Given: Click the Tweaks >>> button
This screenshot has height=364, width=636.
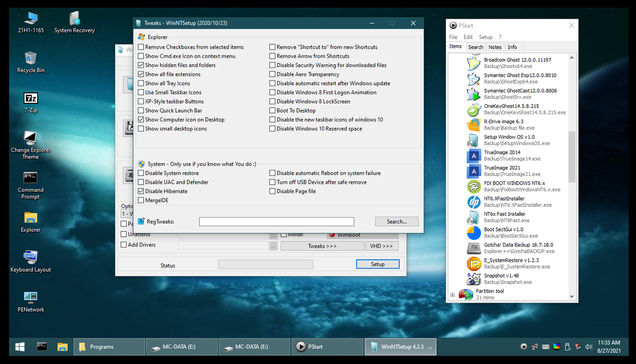Looking at the screenshot, I should pos(322,246).
